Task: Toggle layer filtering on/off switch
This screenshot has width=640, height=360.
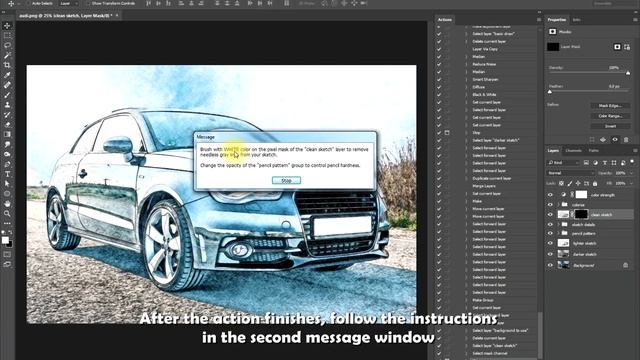Action: (632, 162)
